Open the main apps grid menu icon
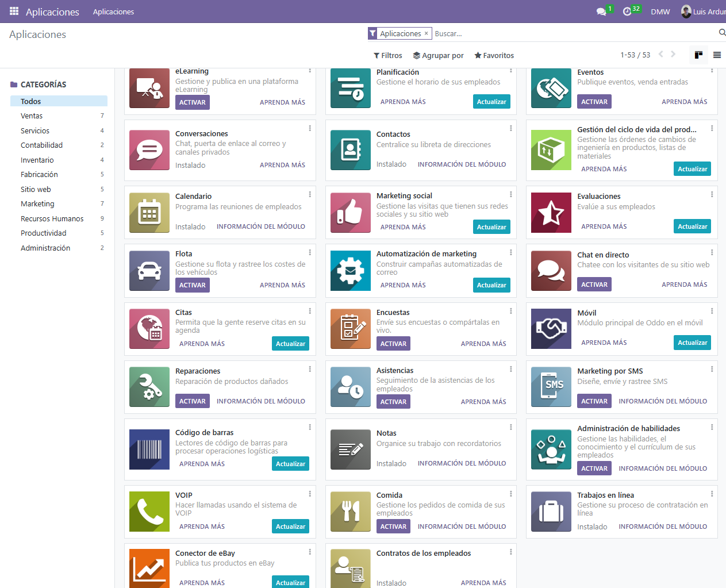The width and height of the screenshot is (726, 588). click(14, 11)
